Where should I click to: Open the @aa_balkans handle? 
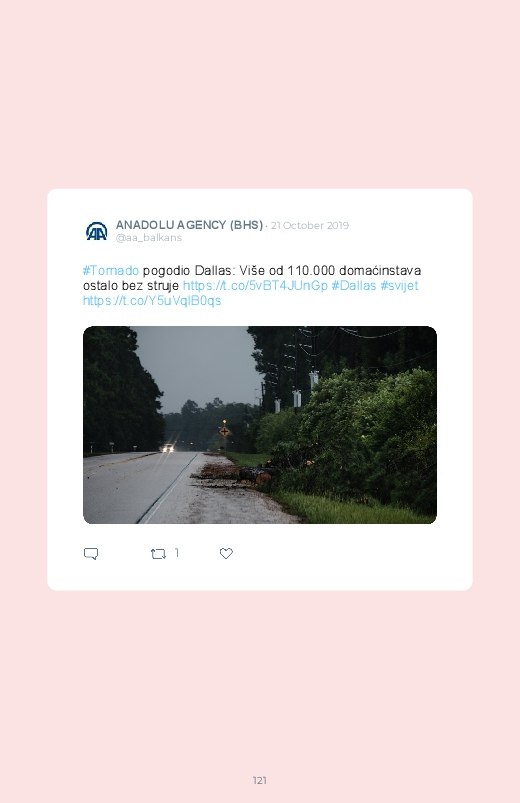[x=149, y=238]
